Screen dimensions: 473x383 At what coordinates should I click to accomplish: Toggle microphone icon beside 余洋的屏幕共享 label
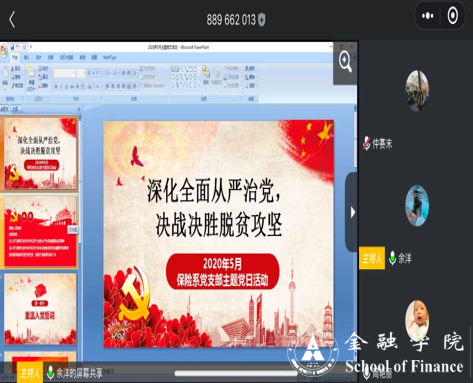pos(50,373)
